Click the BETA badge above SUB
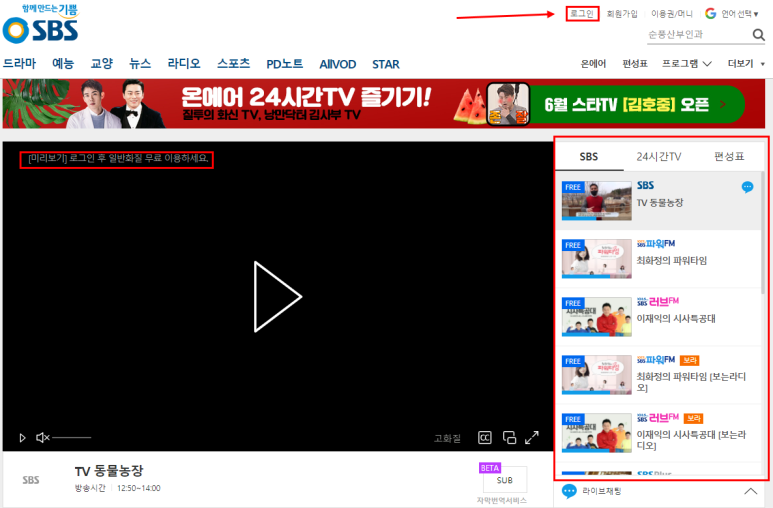 (490, 468)
